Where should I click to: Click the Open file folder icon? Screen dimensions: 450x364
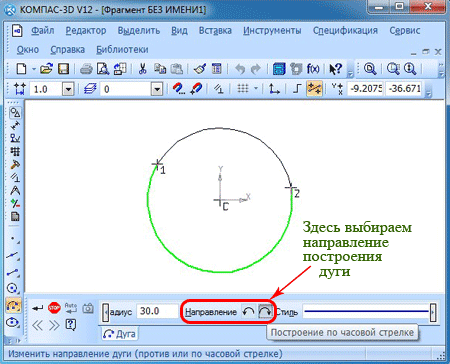tap(46, 69)
